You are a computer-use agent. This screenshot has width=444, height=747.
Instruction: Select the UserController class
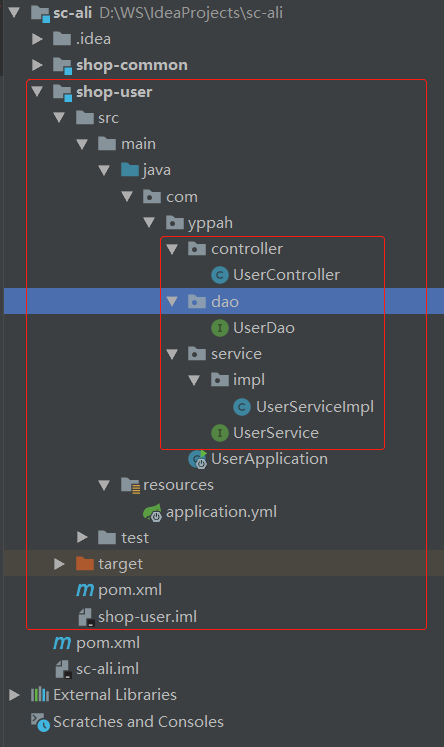286,275
